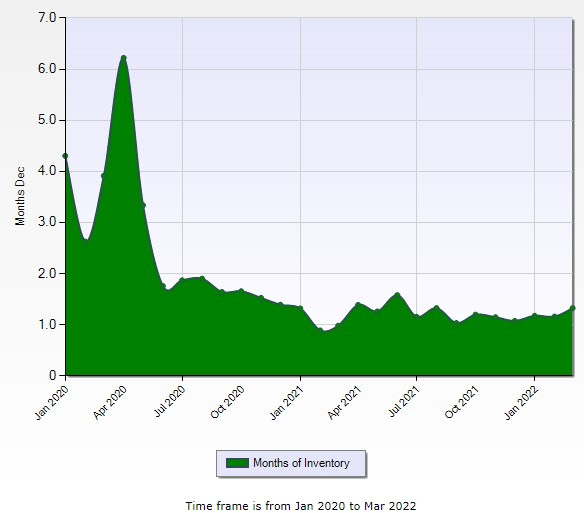Click the Jul 2021 x-axis label
Image resolution: width=584 pixels, height=513 pixels.
[x=404, y=402]
